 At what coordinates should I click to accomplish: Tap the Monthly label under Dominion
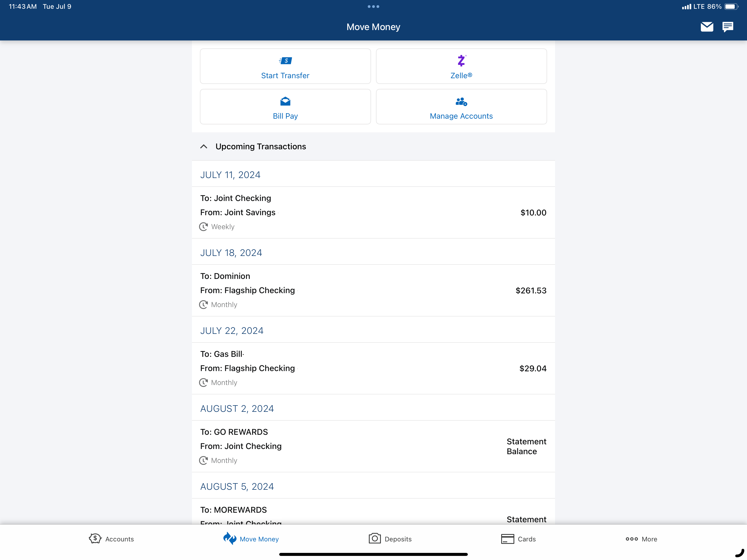224,305
